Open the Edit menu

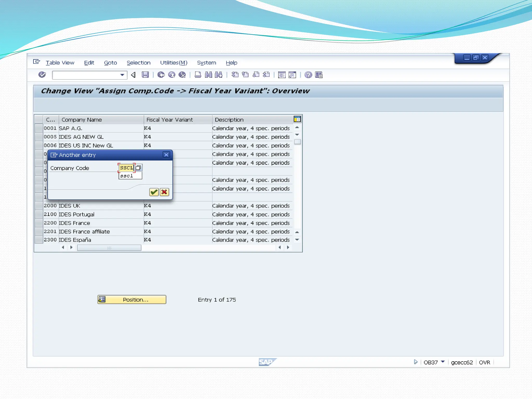[89, 63]
